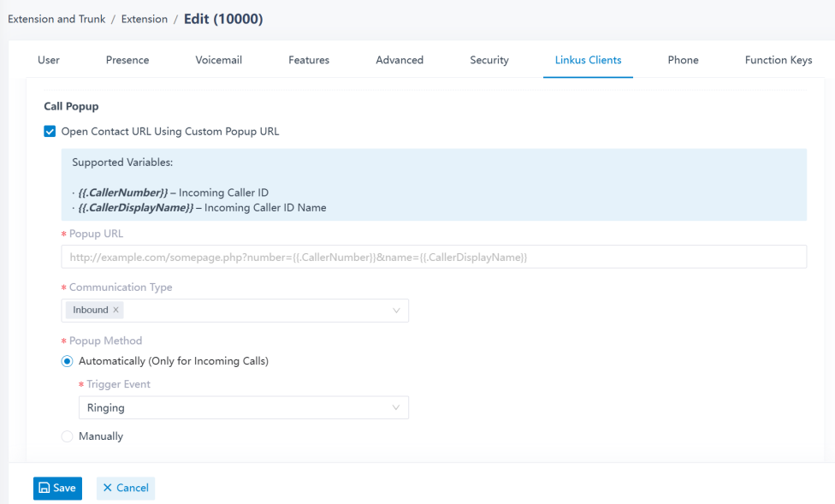Go to the Voicemail tab
The image size is (835, 504).
218,60
